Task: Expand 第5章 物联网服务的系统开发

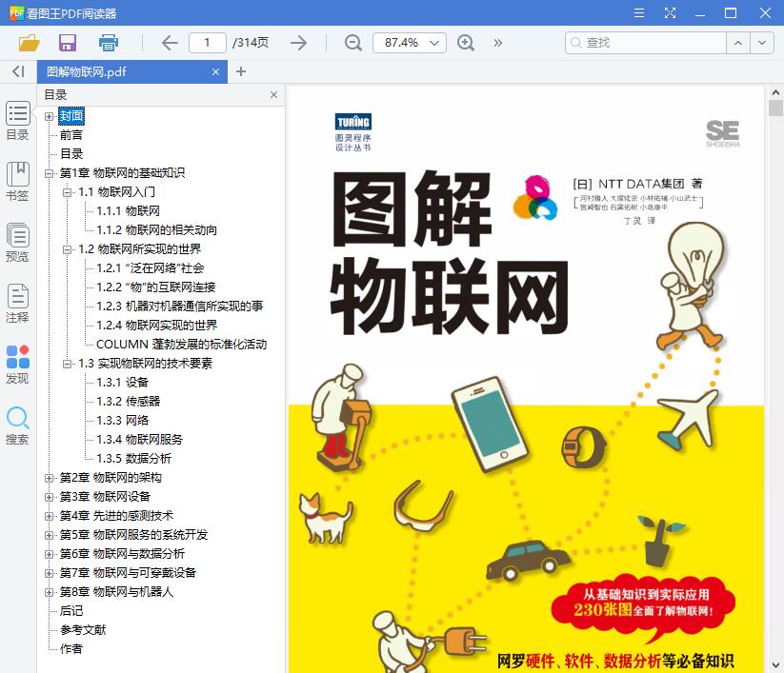Action: (x=49, y=535)
